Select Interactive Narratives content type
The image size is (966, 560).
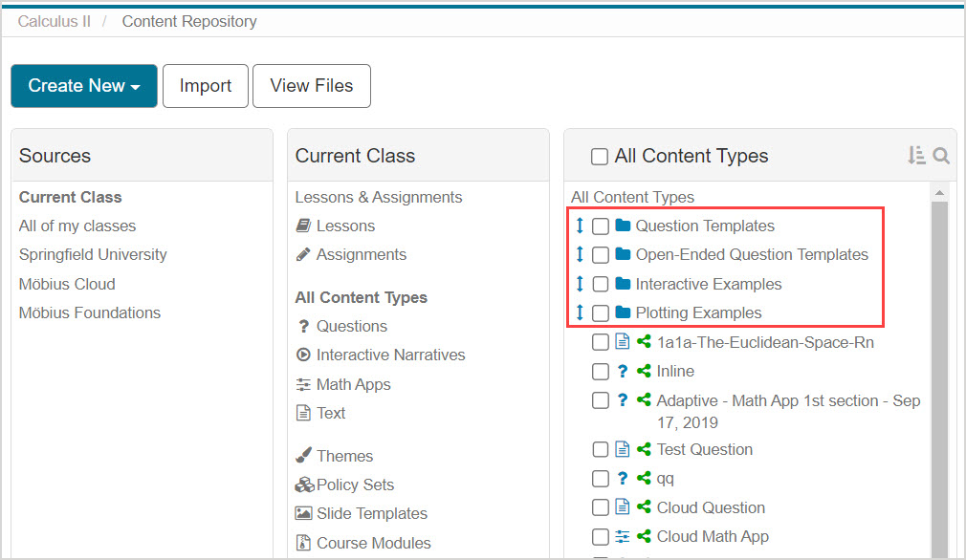[x=390, y=355]
